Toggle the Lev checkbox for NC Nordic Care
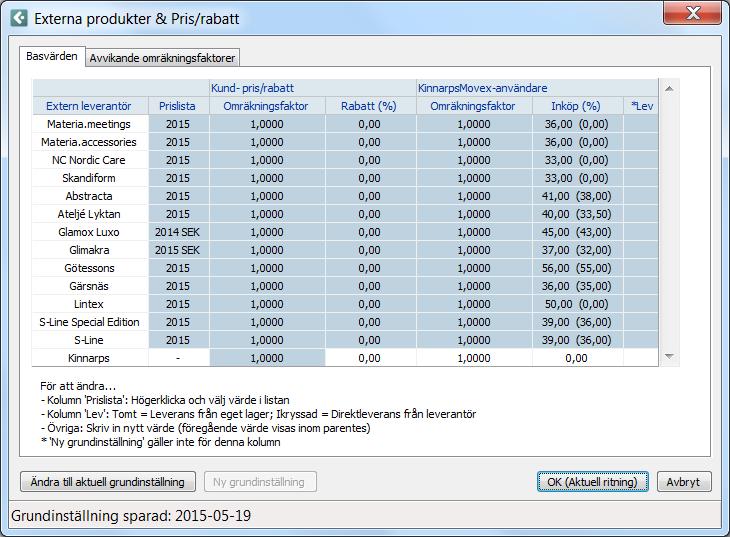Image resolution: width=730 pixels, height=537 pixels. (641, 160)
